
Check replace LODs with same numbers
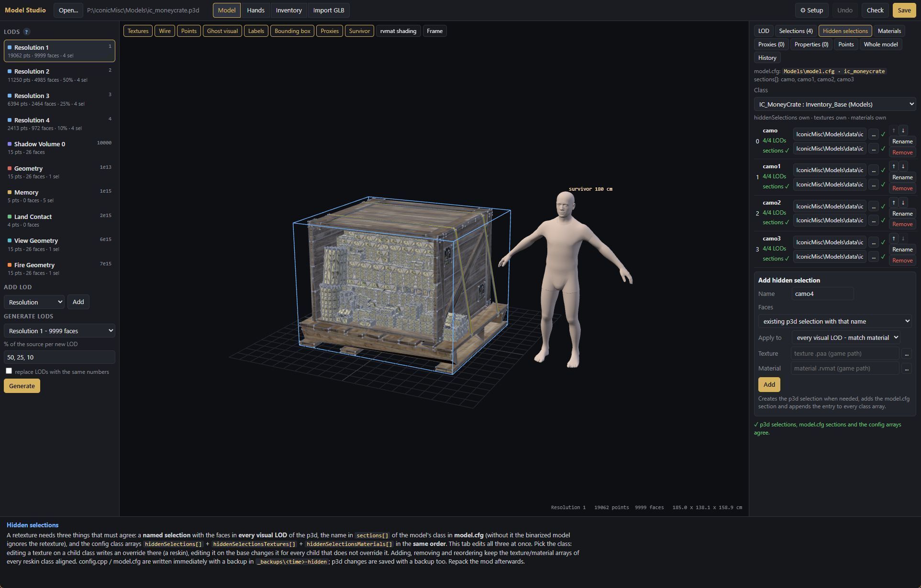(x=9, y=371)
